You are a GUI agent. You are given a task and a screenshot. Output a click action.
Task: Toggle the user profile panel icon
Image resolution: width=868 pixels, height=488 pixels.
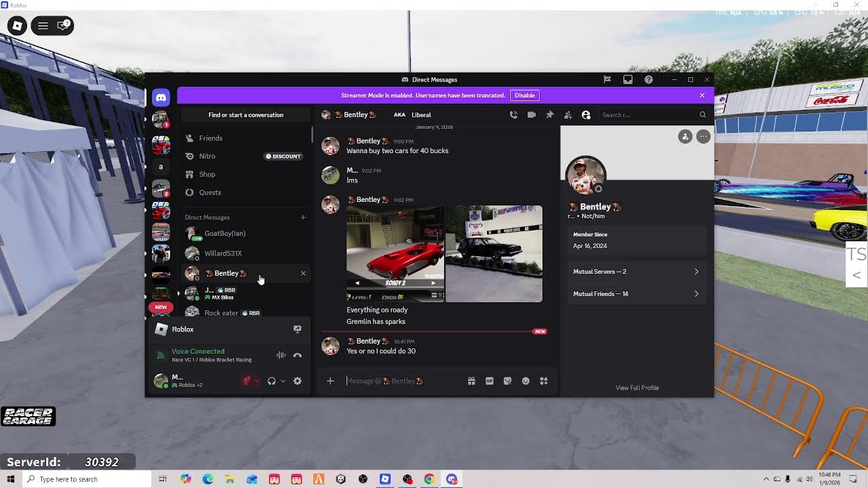click(x=586, y=115)
